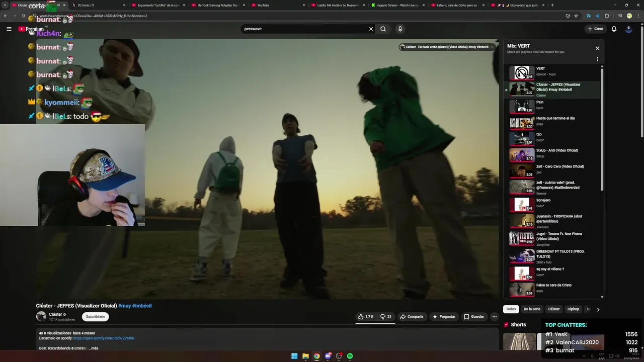Open File Explorer from the taskbar
644x362 pixels.
tap(305, 356)
